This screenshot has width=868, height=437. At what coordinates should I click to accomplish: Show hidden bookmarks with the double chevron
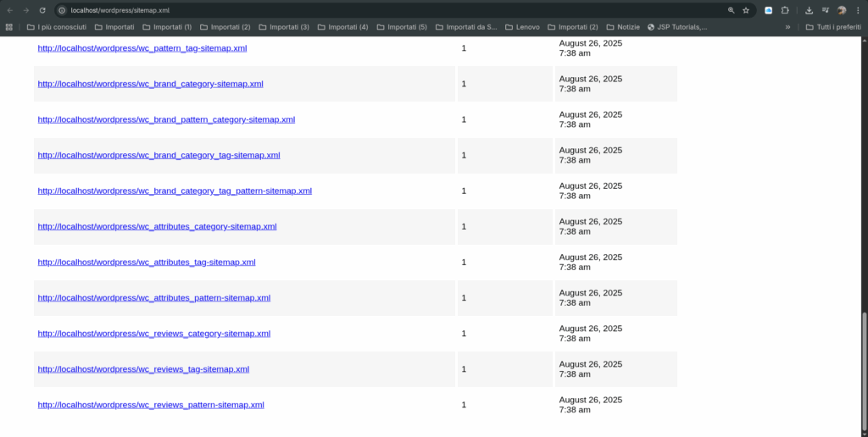click(787, 26)
